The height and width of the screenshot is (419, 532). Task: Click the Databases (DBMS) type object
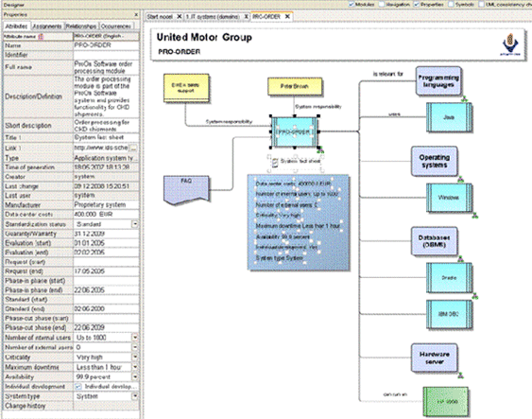coord(434,241)
